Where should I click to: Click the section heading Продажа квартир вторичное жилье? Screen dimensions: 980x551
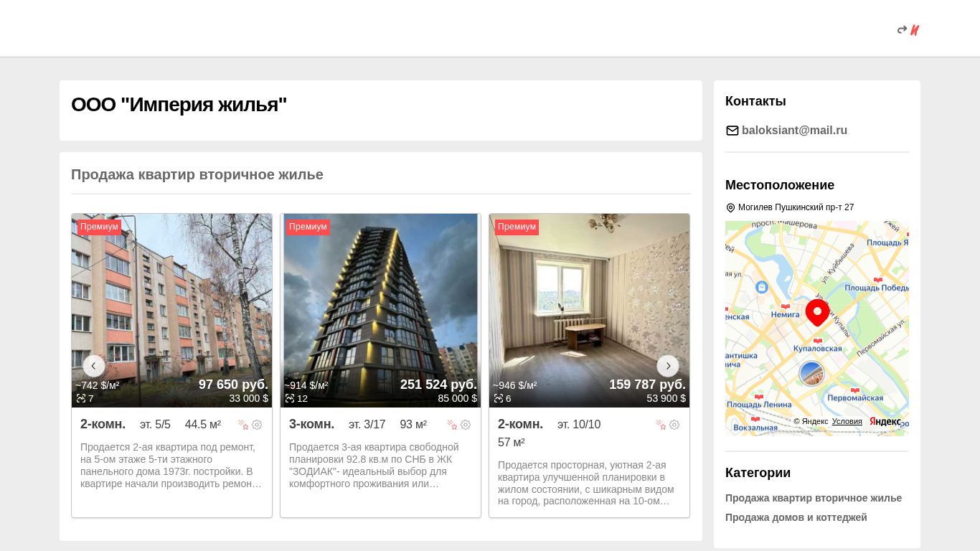(197, 174)
